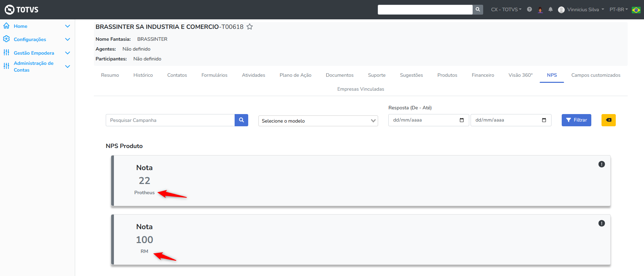
Task: Click the Vinnicius Silva user avatar
Action: (x=561, y=10)
